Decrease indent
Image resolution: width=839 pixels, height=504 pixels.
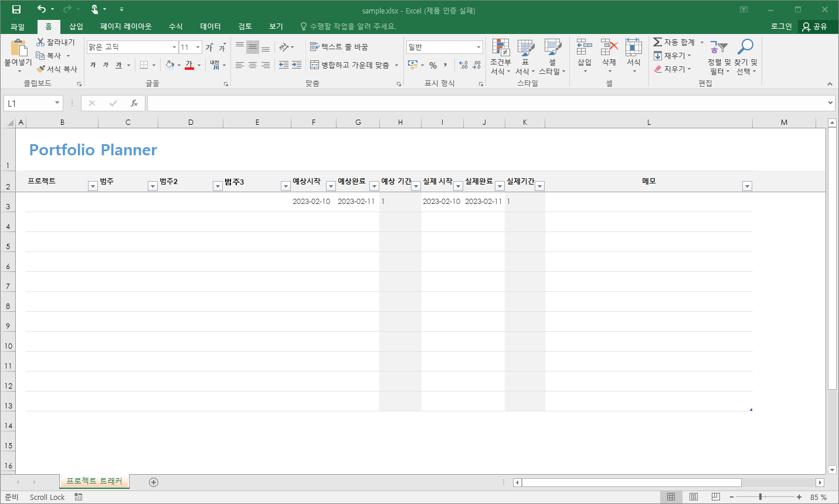tap(284, 65)
